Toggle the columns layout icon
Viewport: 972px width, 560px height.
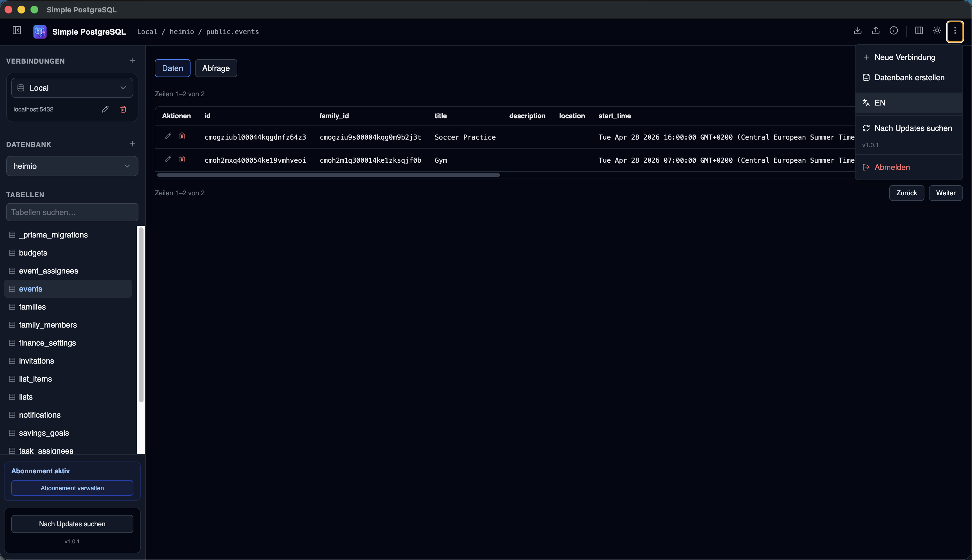919,30
